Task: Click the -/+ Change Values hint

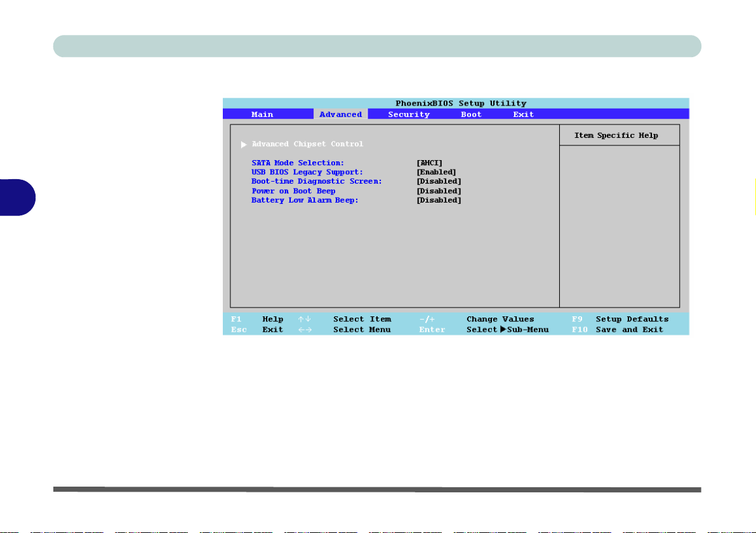Action: [x=476, y=320]
